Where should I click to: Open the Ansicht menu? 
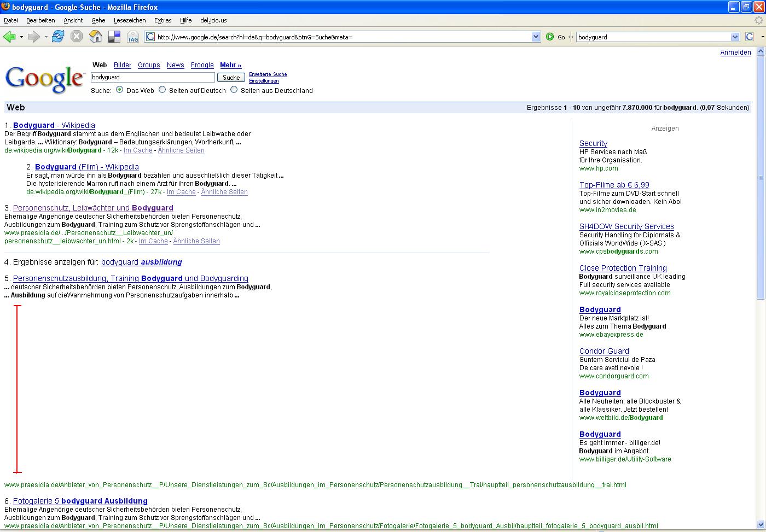73,20
